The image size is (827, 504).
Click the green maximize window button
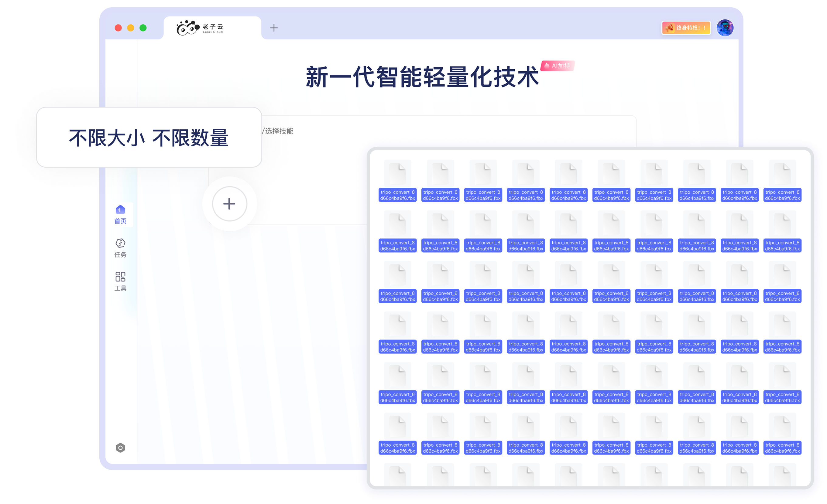pos(143,28)
